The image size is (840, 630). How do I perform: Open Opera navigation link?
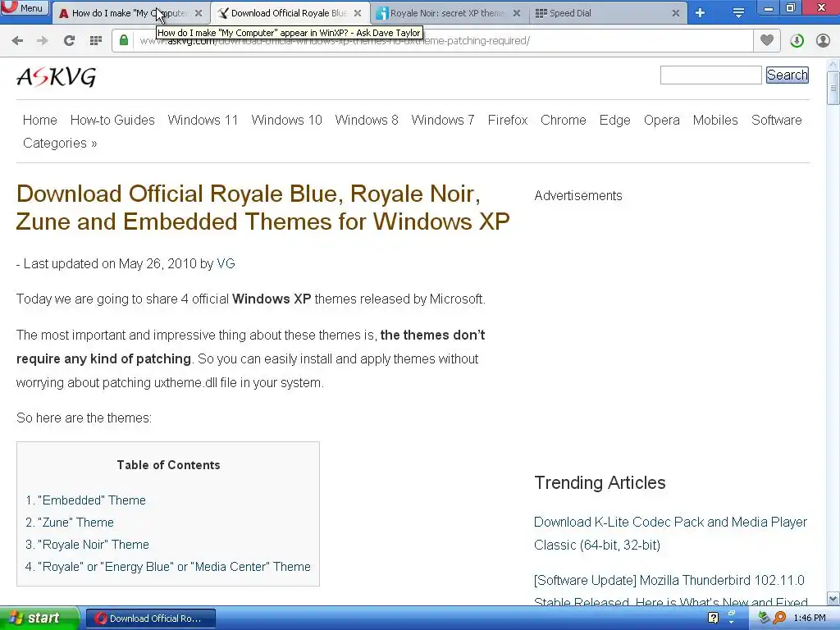tap(662, 120)
